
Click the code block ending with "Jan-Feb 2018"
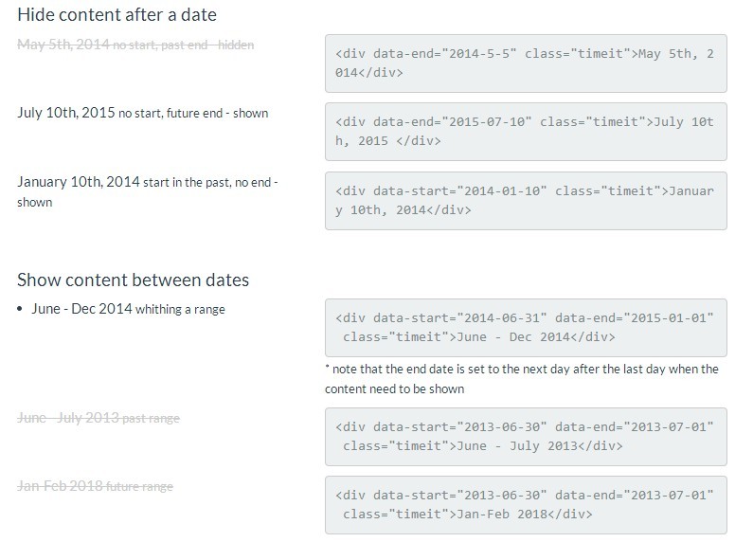(526, 504)
